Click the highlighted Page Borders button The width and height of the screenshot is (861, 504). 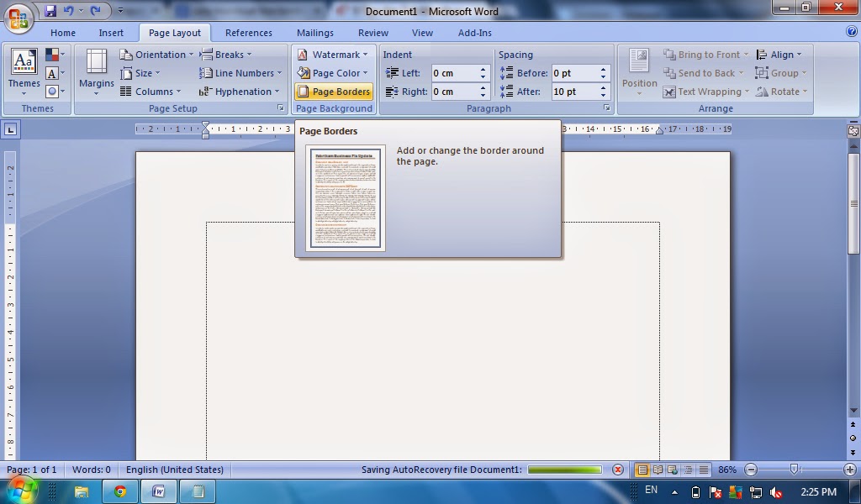point(334,92)
